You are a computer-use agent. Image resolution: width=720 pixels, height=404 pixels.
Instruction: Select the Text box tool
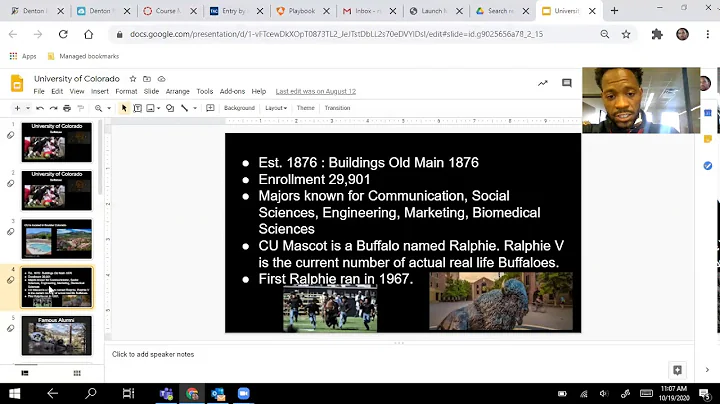coord(137,108)
